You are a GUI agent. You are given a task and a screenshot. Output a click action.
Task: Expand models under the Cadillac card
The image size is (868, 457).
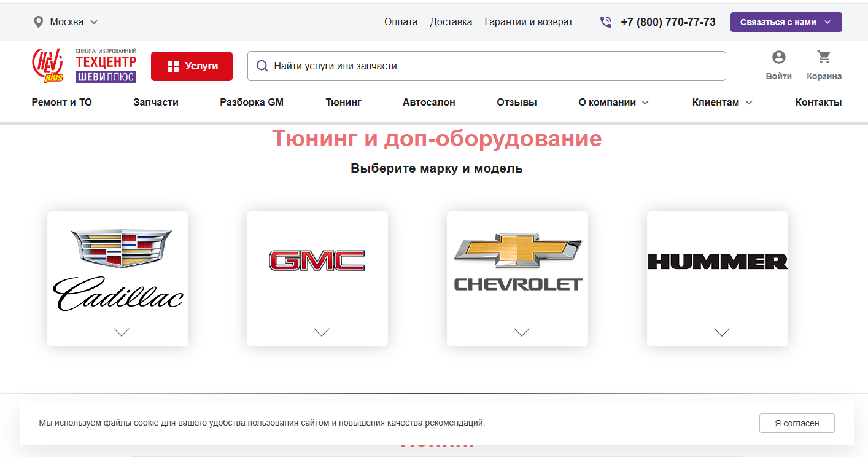(x=122, y=332)
